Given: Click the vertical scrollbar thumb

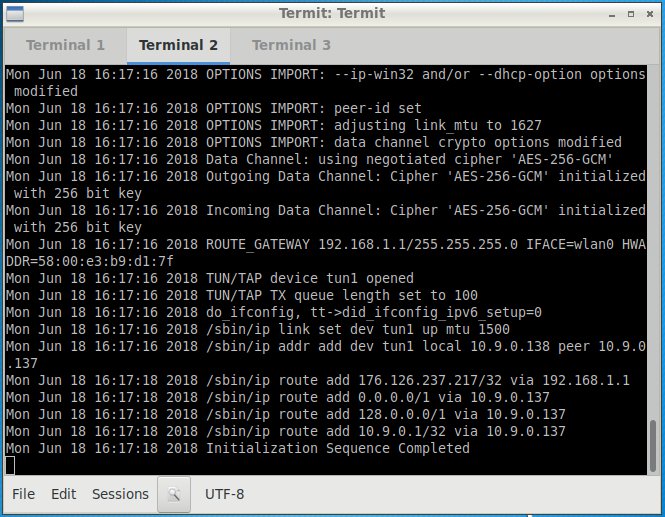Looking at the screenshot, I should coord(653,446).
